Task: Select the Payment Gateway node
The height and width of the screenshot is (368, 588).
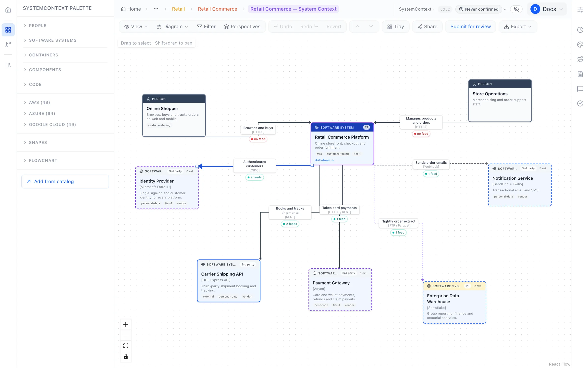Action: tap(340, 289)
